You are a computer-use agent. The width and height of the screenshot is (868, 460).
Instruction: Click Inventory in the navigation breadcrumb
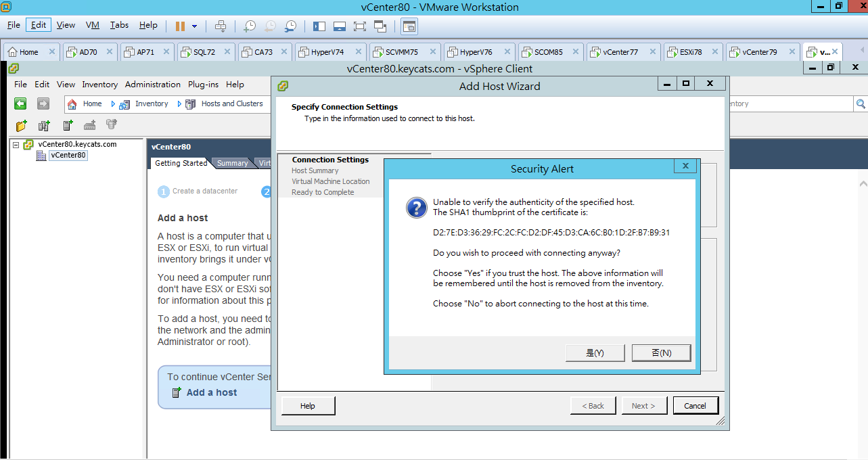(x=152, y=104)
